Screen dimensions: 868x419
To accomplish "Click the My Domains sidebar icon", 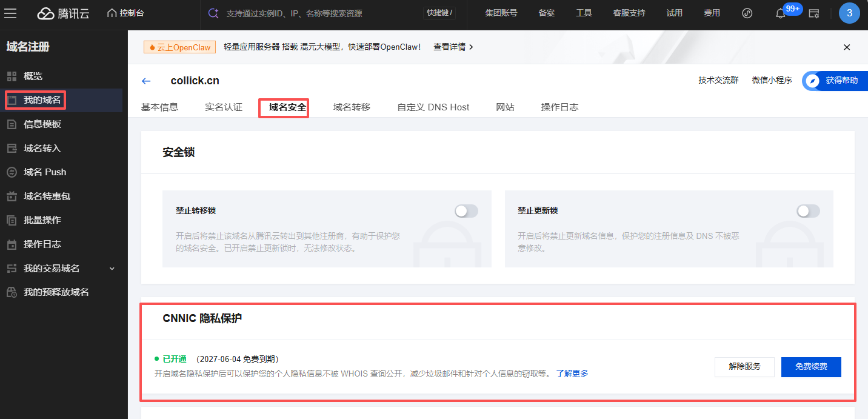I will point(12,100).
